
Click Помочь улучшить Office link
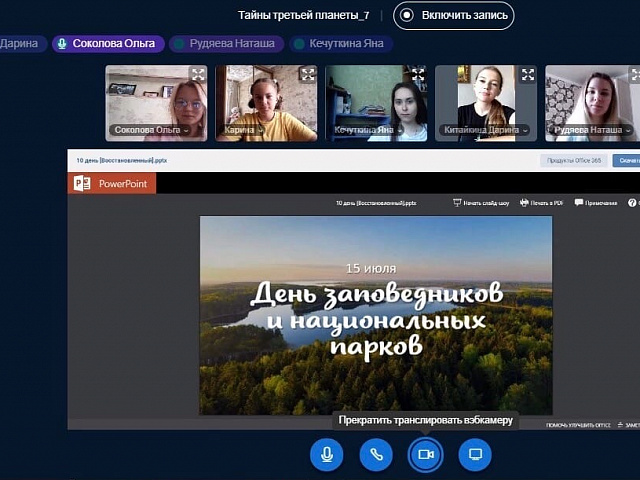click(x=578, y=425)
